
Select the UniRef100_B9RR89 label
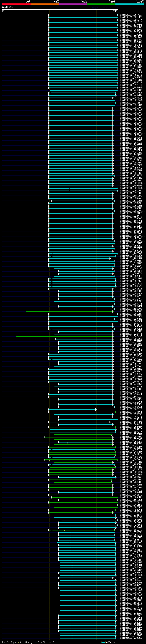(131, 40)
